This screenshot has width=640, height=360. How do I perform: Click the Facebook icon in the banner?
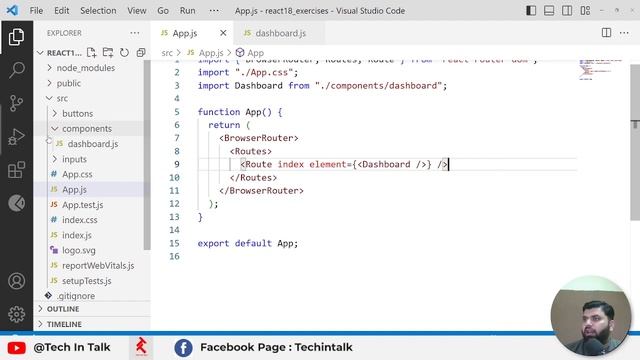pyautogui.click(x=183, y=348)
